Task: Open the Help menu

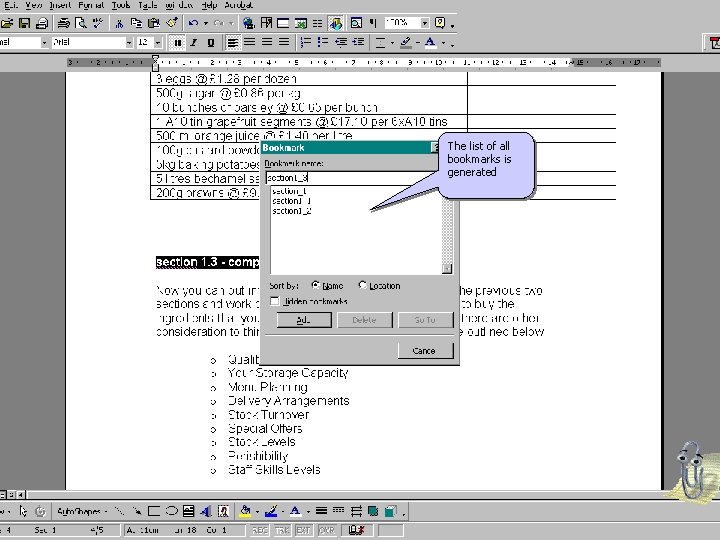Action: click(x=209, y=5)
